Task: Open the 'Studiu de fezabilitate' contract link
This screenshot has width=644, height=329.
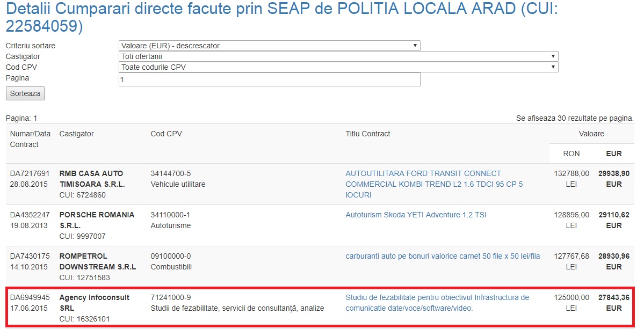Action: (x=437, y=303)
